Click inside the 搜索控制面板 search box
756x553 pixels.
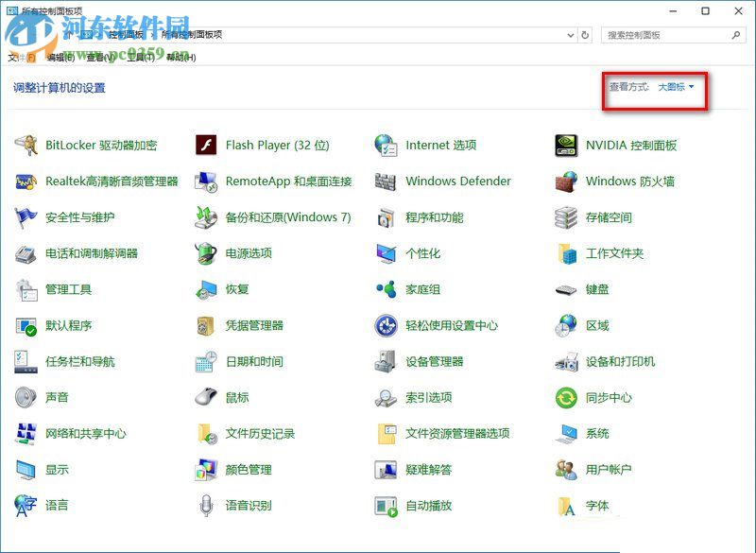671,34
